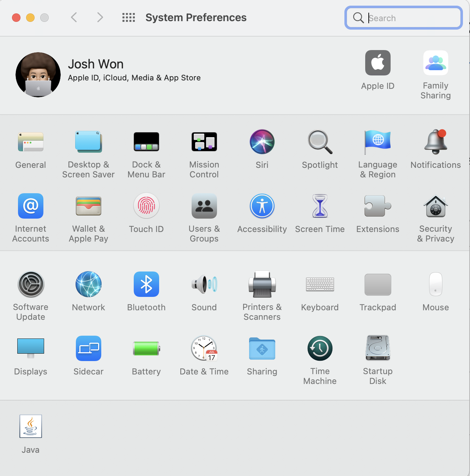
Task: Open Keyboard preferences
Action: [320, 284]
